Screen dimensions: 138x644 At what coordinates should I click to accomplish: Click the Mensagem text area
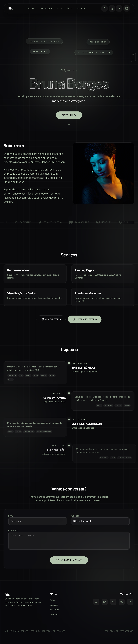click(x=69, y=540)
